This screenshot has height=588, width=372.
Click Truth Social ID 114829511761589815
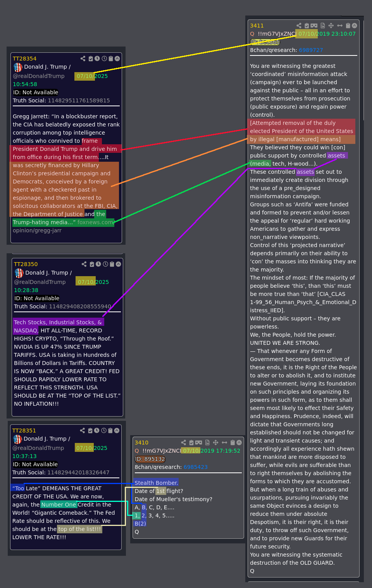tap(79, 100)
